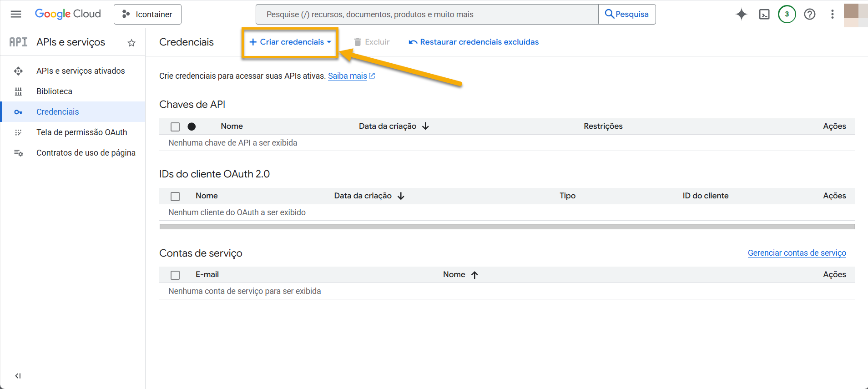
Task: Check the Chaves de API select-all checkbox
Action: [x=175, y=127]
